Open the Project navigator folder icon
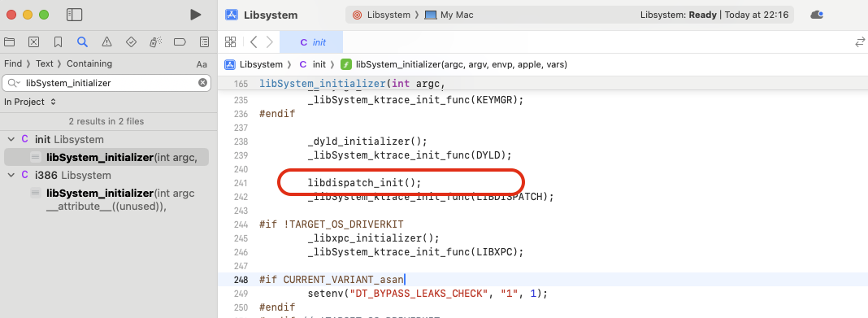This screenshot has width=868, height=318. 10,41
